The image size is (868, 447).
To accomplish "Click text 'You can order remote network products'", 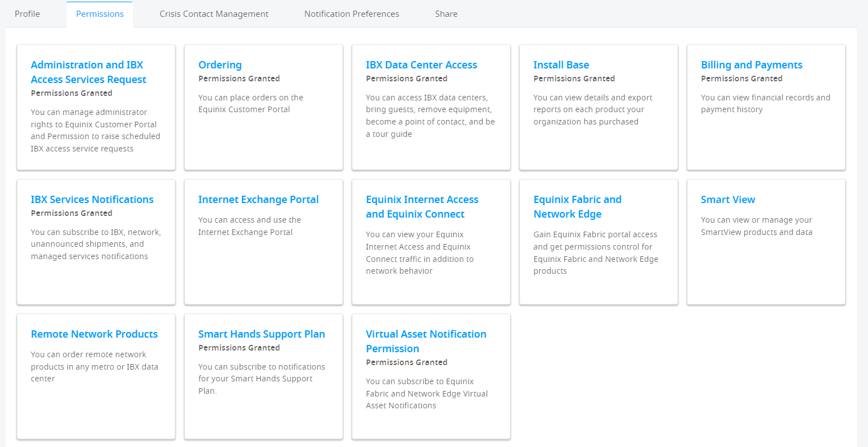I will (95, 367).
